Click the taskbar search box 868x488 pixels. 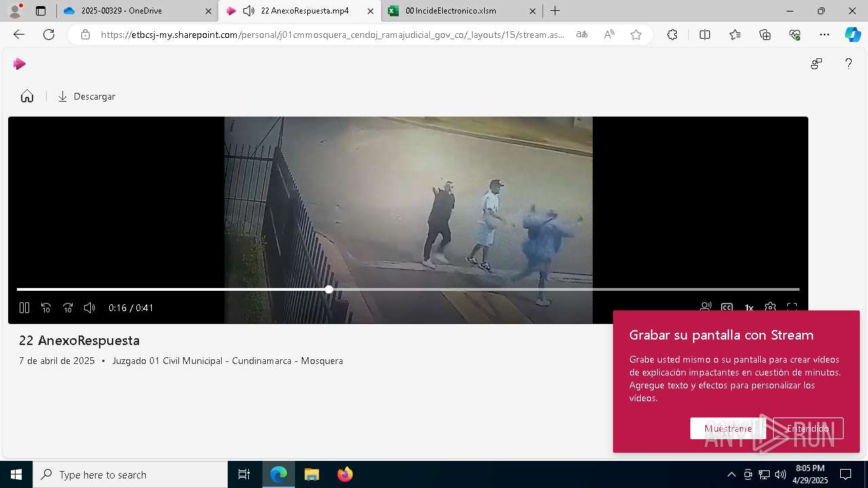130,474
